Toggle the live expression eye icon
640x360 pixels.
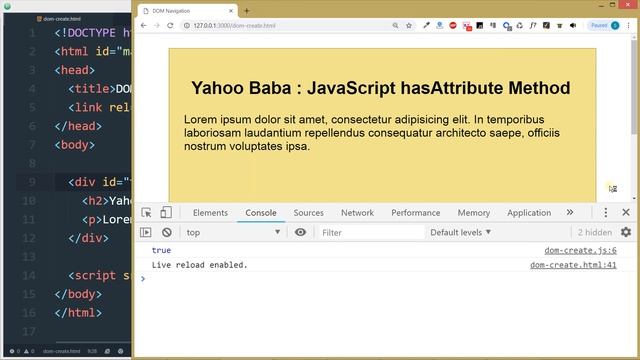pos(300,232)
